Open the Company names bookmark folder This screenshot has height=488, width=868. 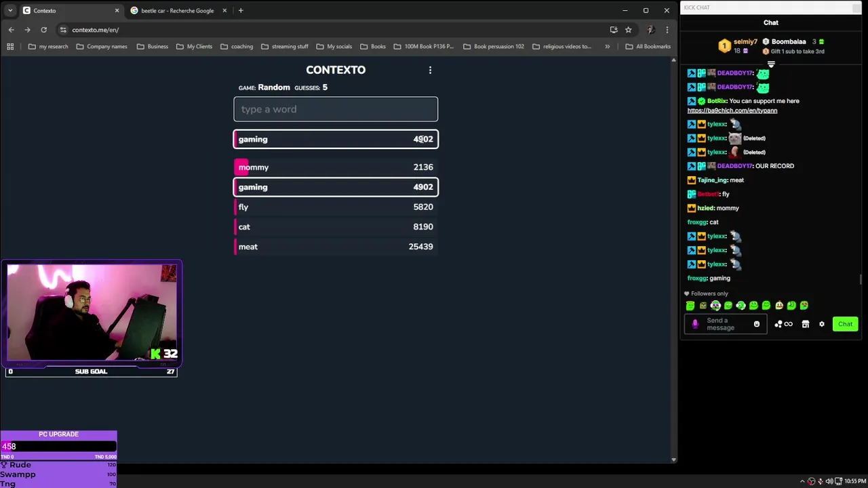pyautogui.click(x=102, y=46)
